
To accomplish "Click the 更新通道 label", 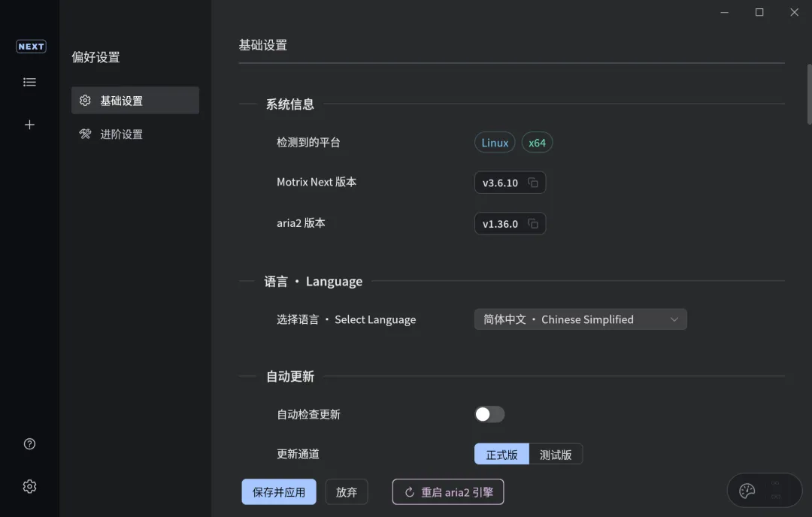I will click(x=298, y=454).
